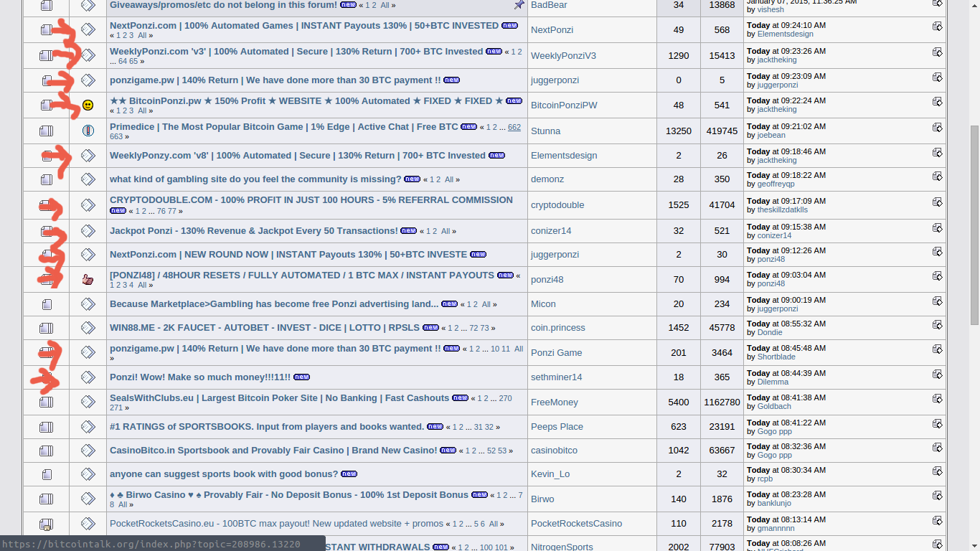Image resolution: width=980 pixels, height=551 pixels.
Task: Click 'new' badge beside Jackpot Ponzi topic
Action: pos(408,231)
